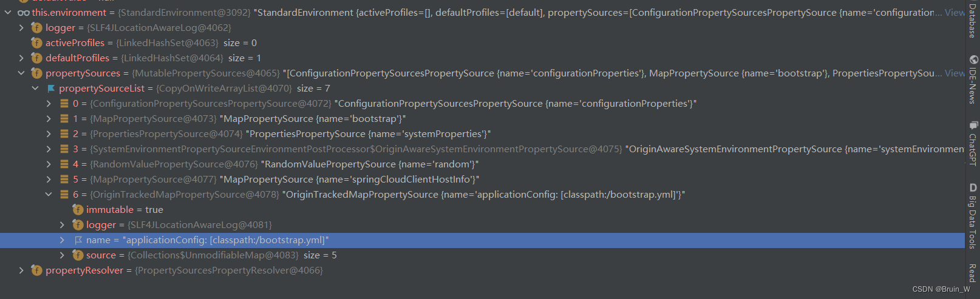Select the propertySourceList flag icon
980x299 pixels.
[51, 89]
